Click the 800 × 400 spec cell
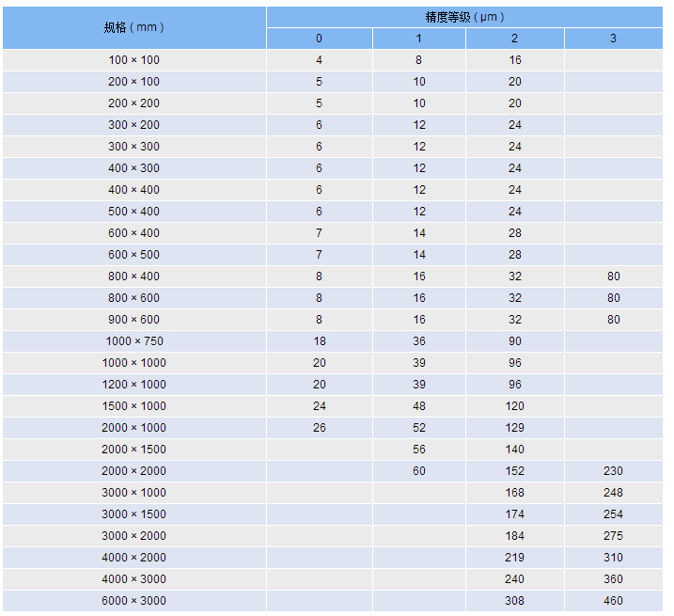 (134, 276)
